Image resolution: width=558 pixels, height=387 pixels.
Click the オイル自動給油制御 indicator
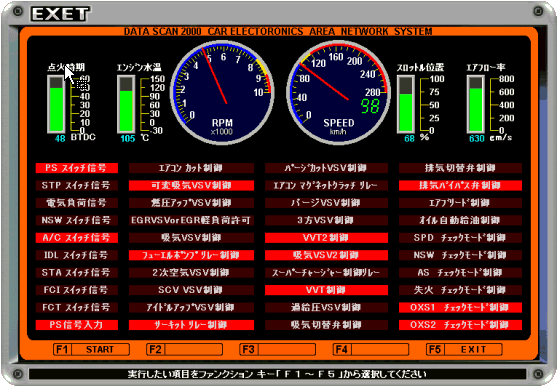pos(460,220)
